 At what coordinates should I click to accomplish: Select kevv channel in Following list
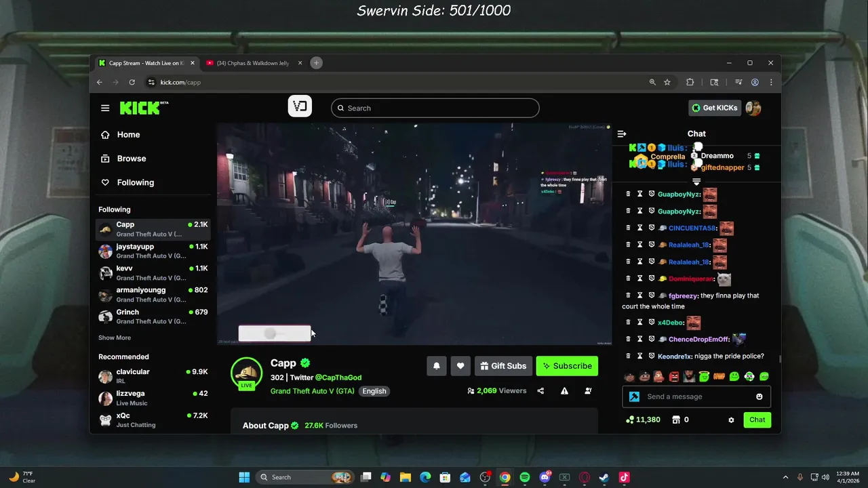[153, 272]
